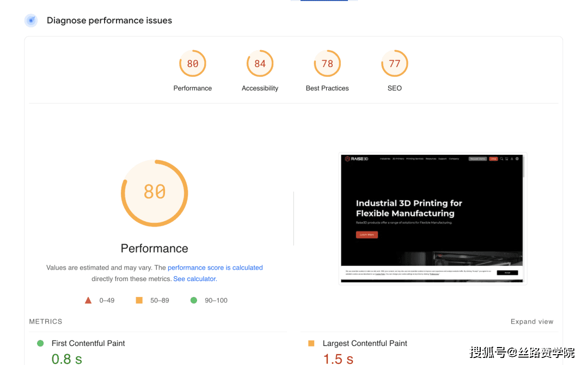Click the Performance label under the top gauge
588x365 pixels.
point(192,88)
